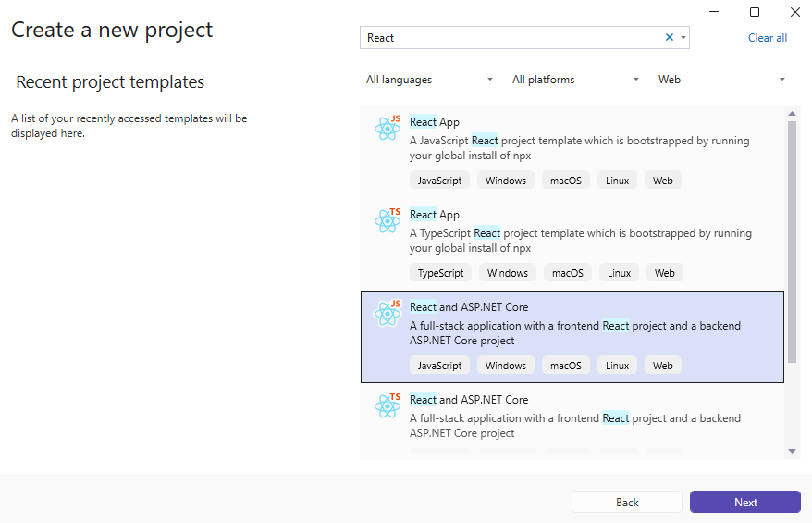The height and width of the screenshot is (523, 812).
Task: Click the JavaScript React and ASP.NET Core icon
Action: coord(388,313)
